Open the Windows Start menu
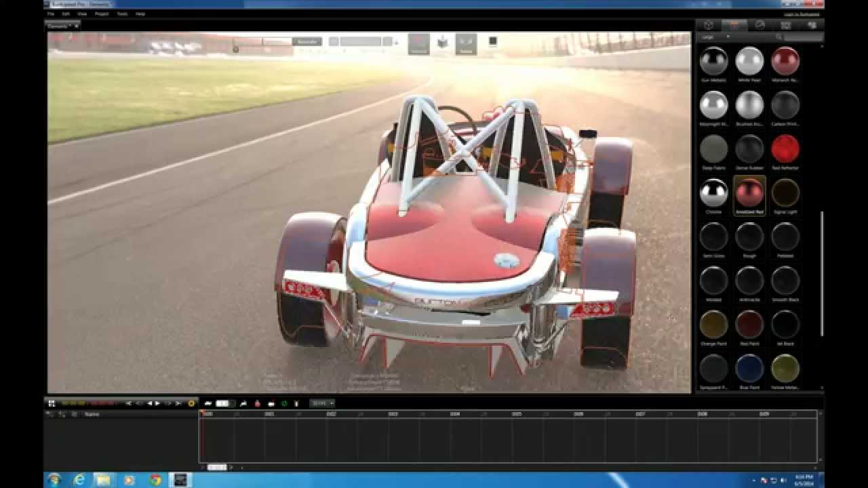Screen dimensions: 868x488 55,480
